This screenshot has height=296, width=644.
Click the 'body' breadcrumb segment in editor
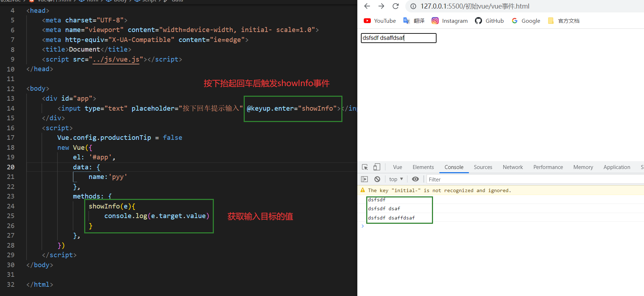point(120,1)
